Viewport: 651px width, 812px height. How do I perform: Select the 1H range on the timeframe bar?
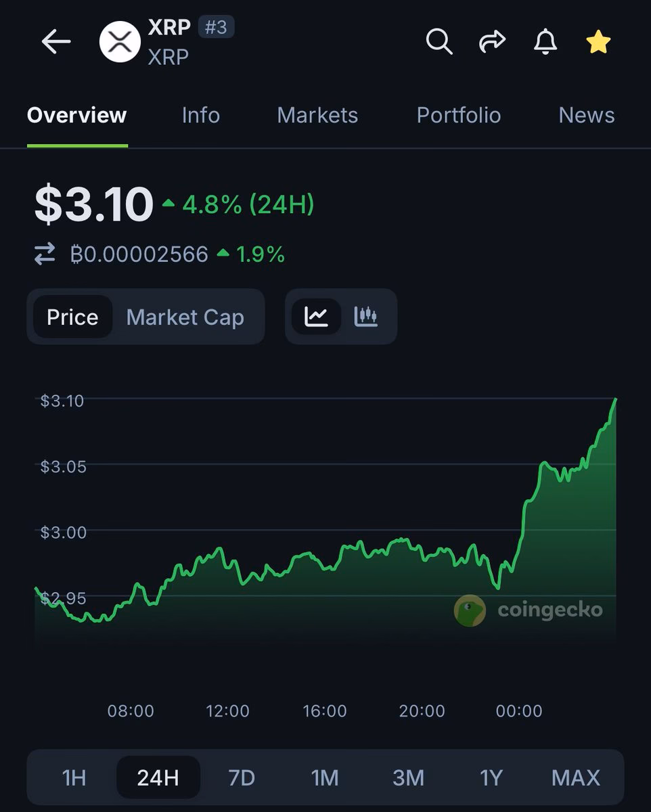(74, 777)
